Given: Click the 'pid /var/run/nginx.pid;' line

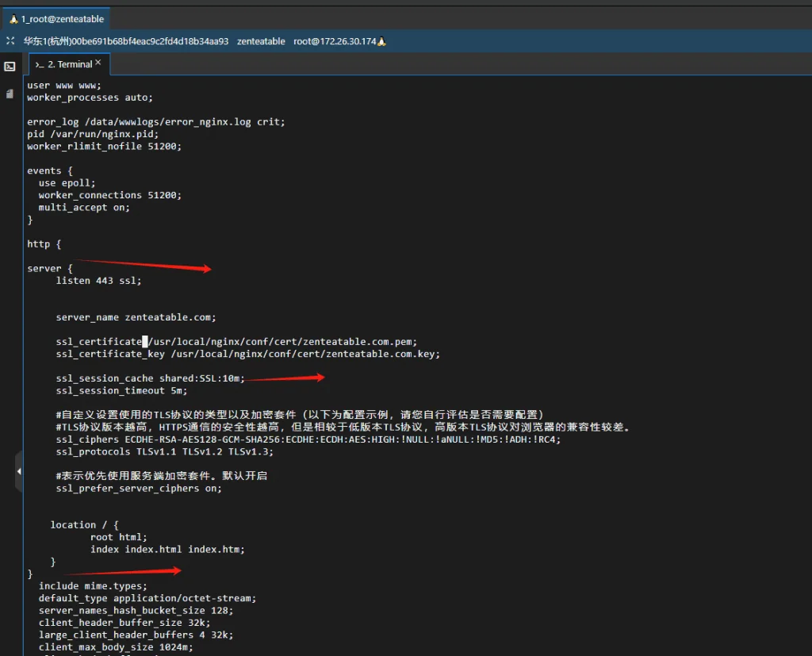Looking at the screenshot, I should 93,134.
